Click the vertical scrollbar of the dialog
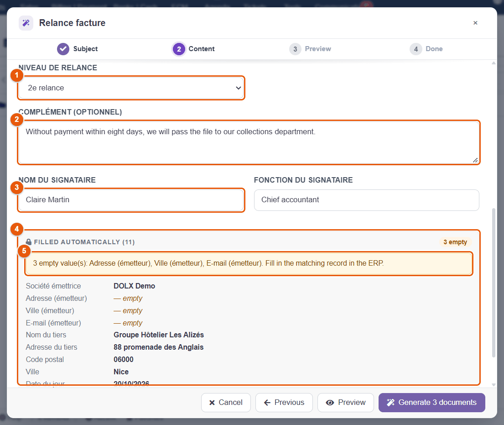 pyautogui.click(x=494, y=283)
